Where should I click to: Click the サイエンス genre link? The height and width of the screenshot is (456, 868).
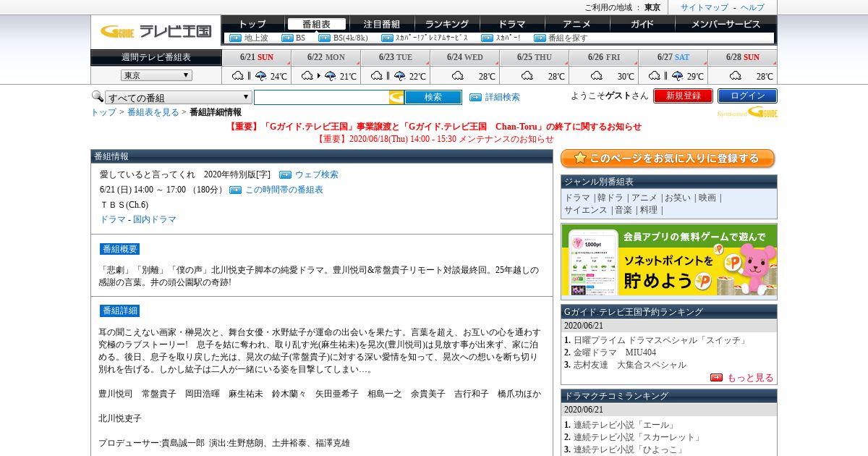coord(586,210)
